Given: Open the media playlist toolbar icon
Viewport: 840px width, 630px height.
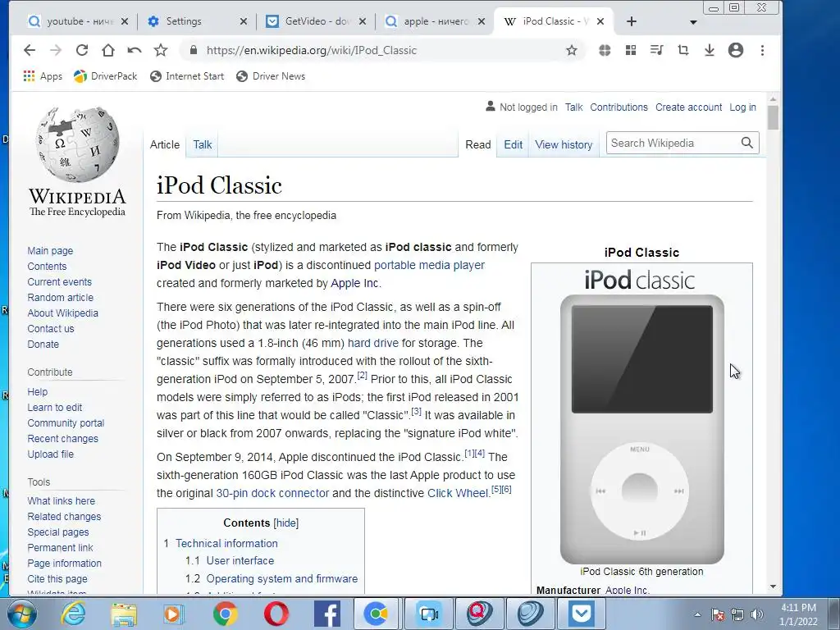Looking at the screenshot, I should pyautogui.click(x=657, y=50).
